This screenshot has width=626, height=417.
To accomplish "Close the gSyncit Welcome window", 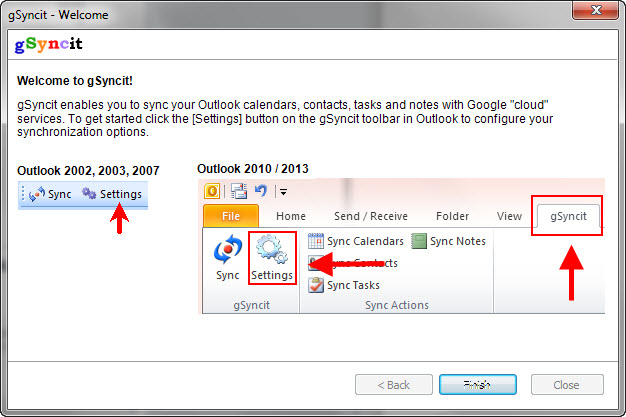I will point(596,10).
